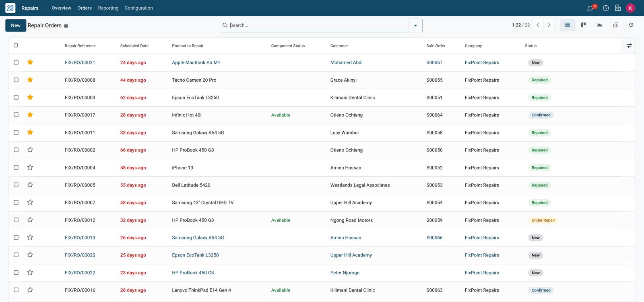Open the messages chat bubble icon

(x=590, y=8)
